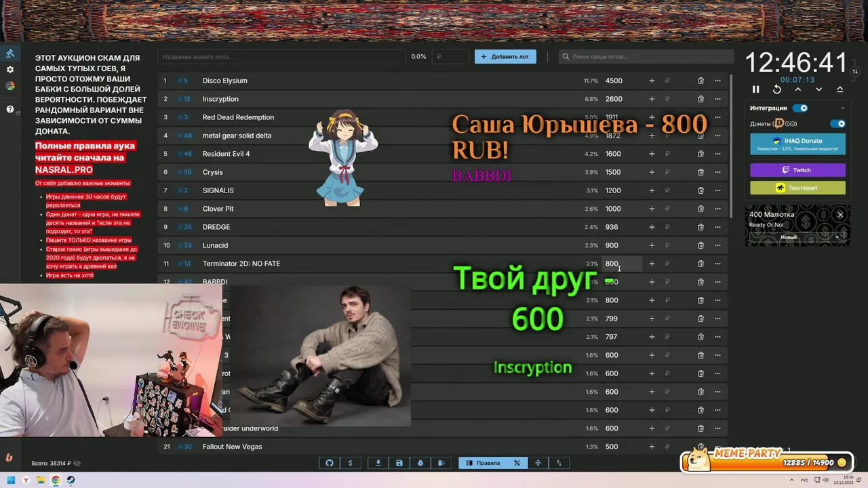Open more options for Fallout New Vegas
868x488 pixels.
pos(717,447)
